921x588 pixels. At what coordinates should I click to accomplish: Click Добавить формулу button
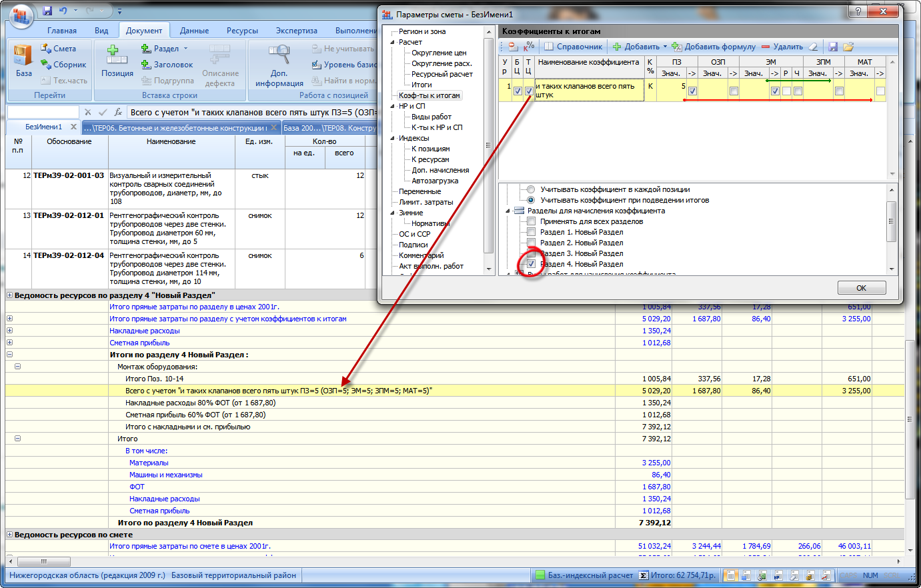[714, 47]
